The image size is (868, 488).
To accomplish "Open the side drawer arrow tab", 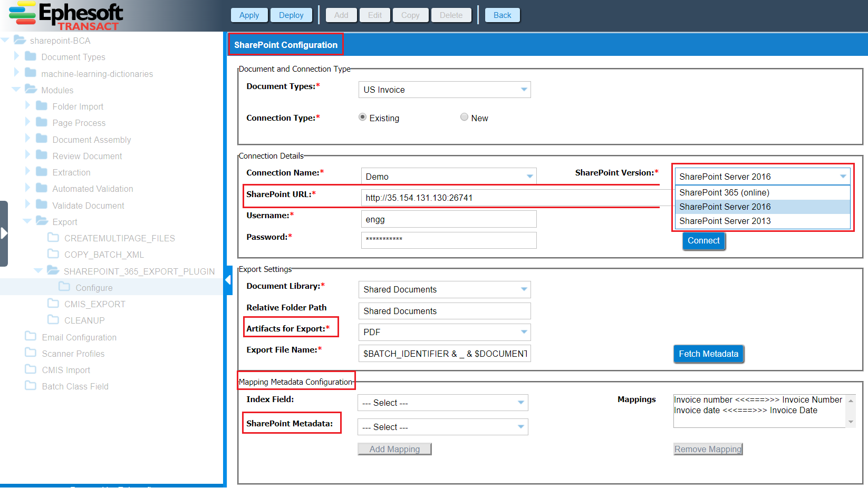I will [4, 233].
